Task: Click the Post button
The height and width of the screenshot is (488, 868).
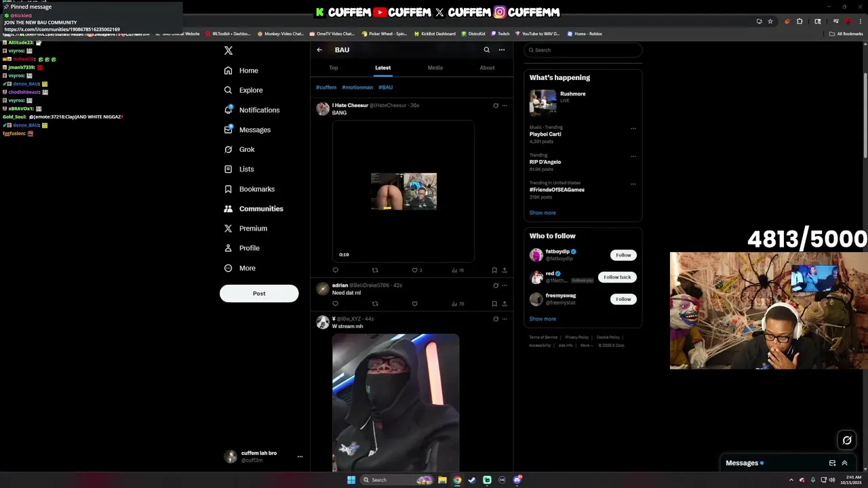Action: [259, 293]
